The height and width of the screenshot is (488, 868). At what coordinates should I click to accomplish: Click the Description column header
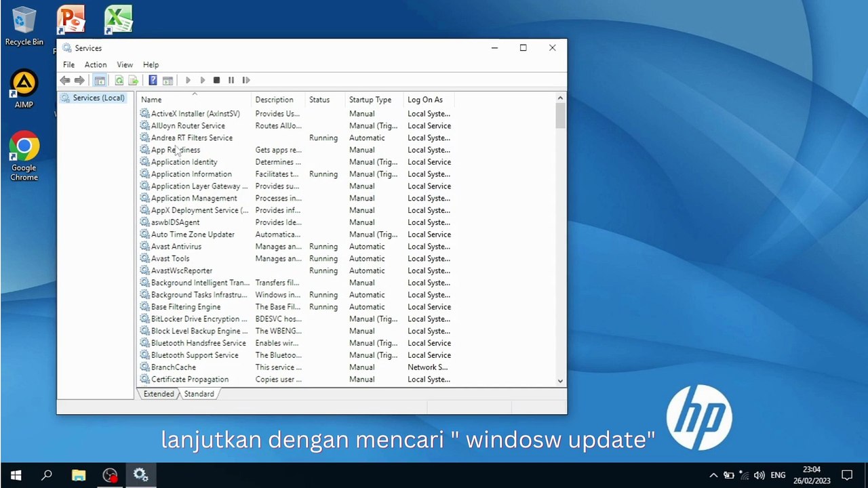coord(279,100)
